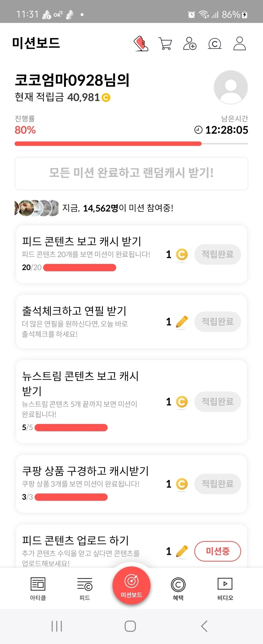
Task: Open the cash coin icon in header
Action: pos(215,43)
